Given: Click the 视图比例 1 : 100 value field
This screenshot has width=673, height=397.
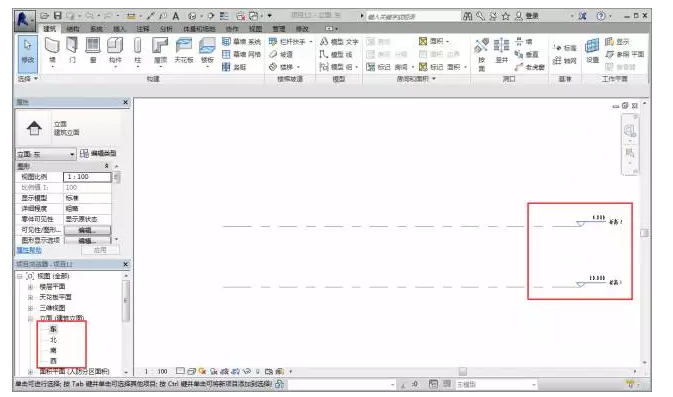Looking at the screenshot, I should tap(87, 177).
